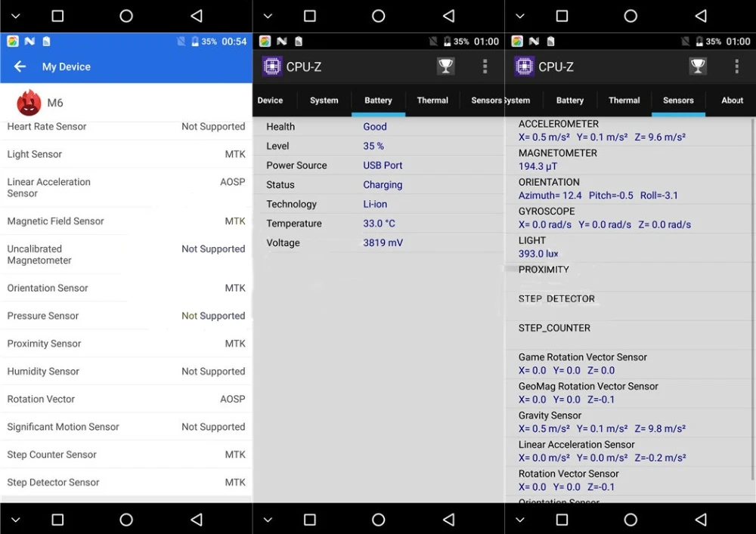Click the AnTuTu flame logo next to M6

point(29,103)
